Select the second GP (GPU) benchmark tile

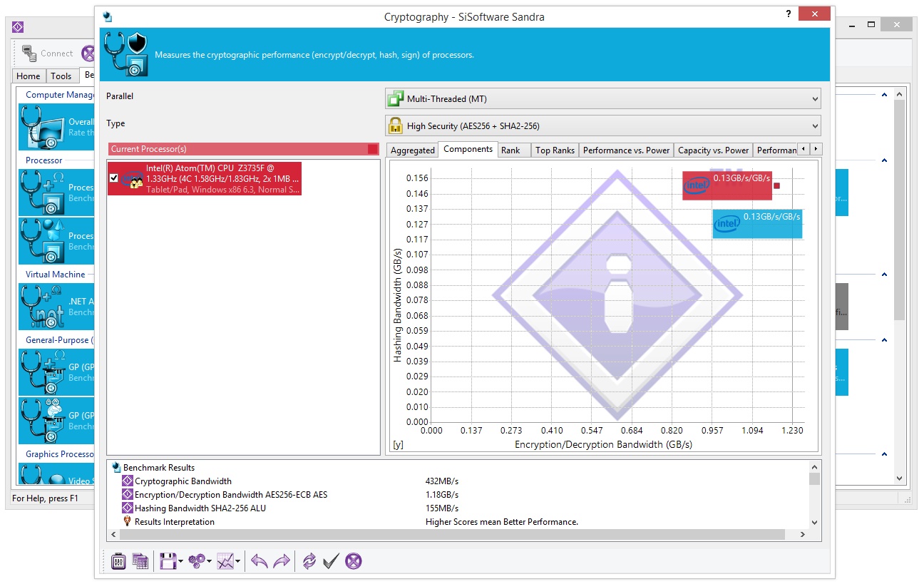(x=57, y=421)
